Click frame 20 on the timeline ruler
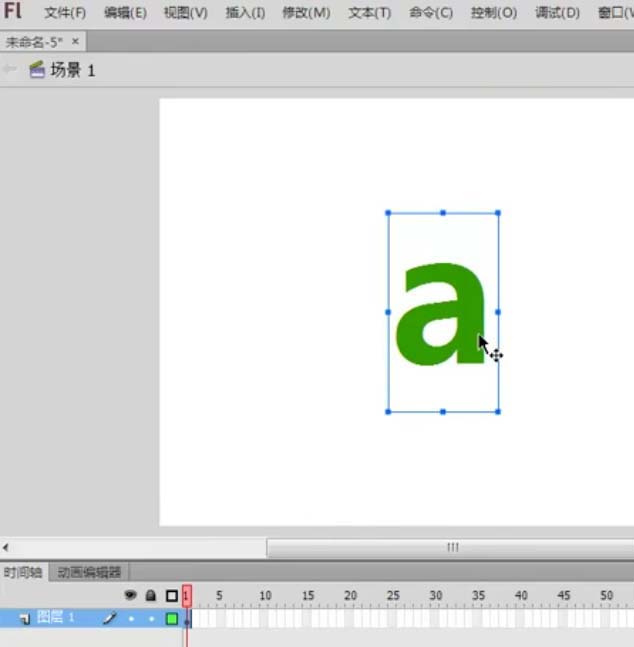The width and height of the screenshot is (634, 647). (x=350, y=596)
